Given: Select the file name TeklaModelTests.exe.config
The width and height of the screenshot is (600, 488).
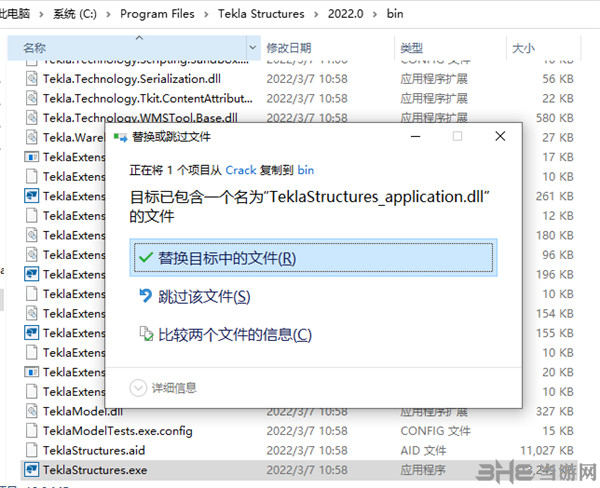Looking at the screenshot, I should click(117, 431).
